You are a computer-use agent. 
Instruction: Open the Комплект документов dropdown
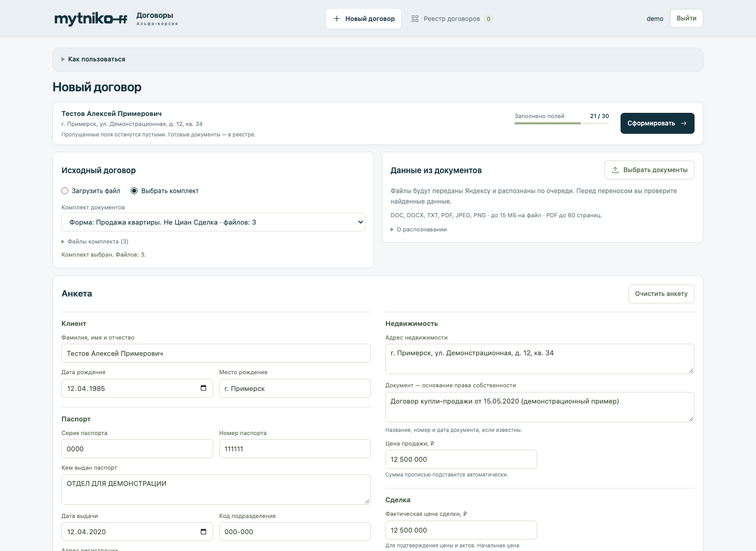click(x=213, y=222)
